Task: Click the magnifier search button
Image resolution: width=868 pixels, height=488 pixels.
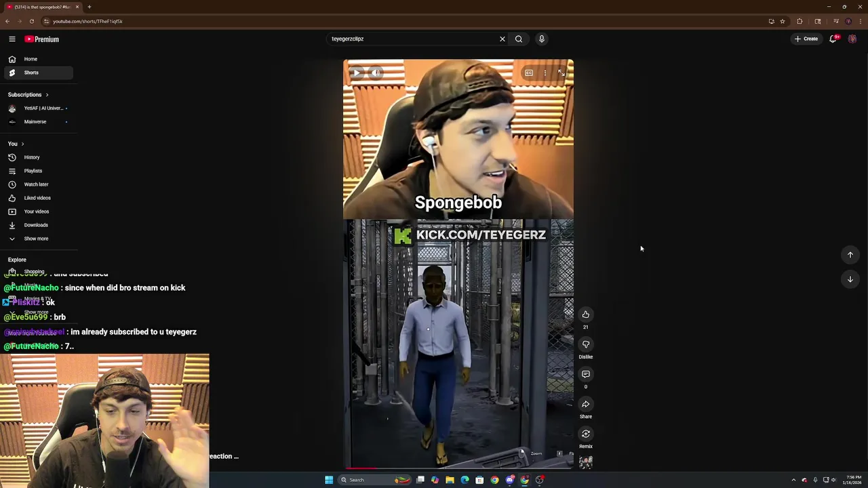Action: (x=519, y=39)
